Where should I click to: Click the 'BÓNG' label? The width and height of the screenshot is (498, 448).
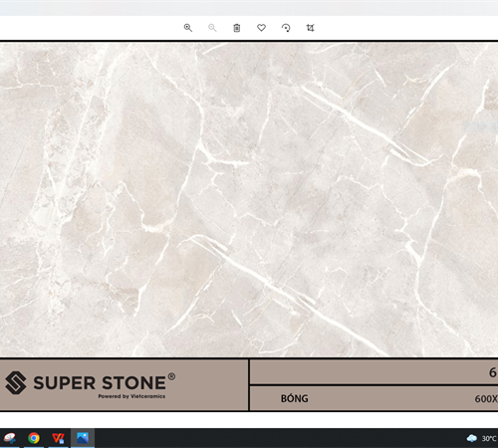pos(295,398)
